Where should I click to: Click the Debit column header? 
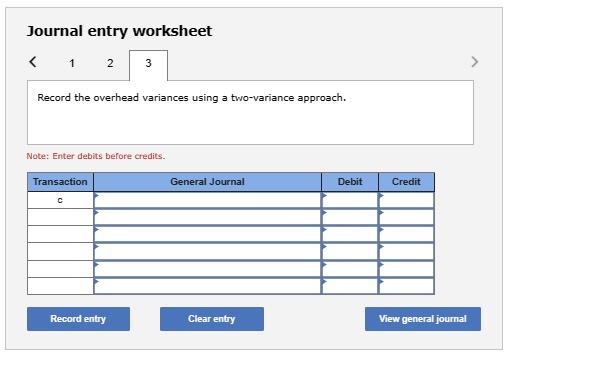(x=350, y=182)
